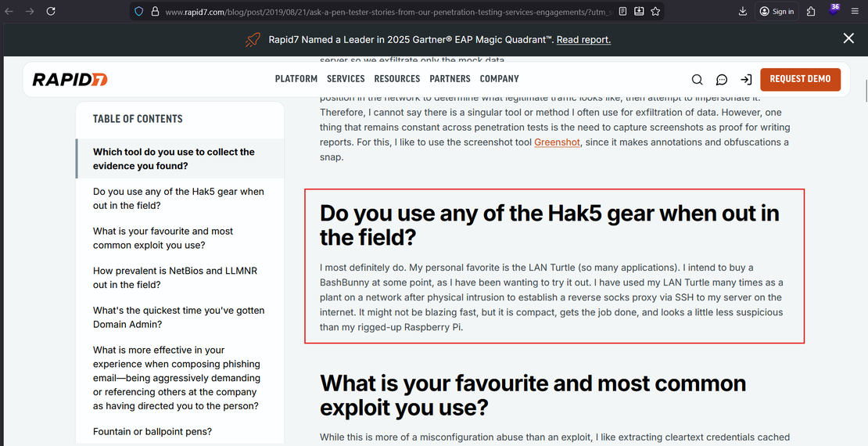Click the login arrow icon in header
The width and height of the screenshot is (868, 446).
[x=746, y=80]
